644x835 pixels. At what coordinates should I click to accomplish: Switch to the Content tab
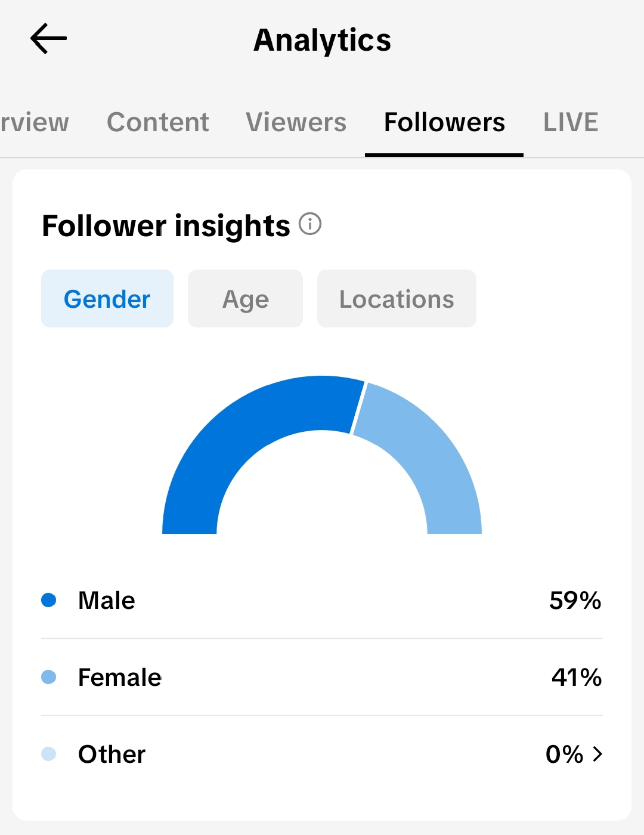click(158, 122)
